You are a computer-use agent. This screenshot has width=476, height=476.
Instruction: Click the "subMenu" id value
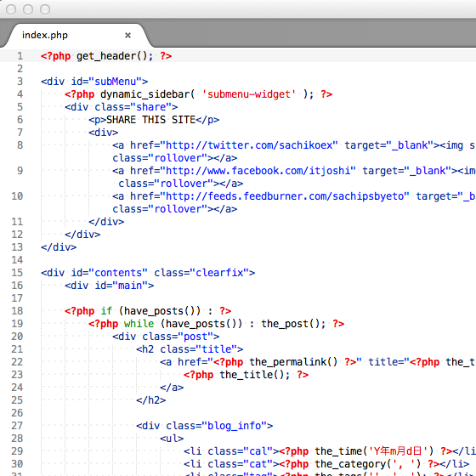[116, 82]
